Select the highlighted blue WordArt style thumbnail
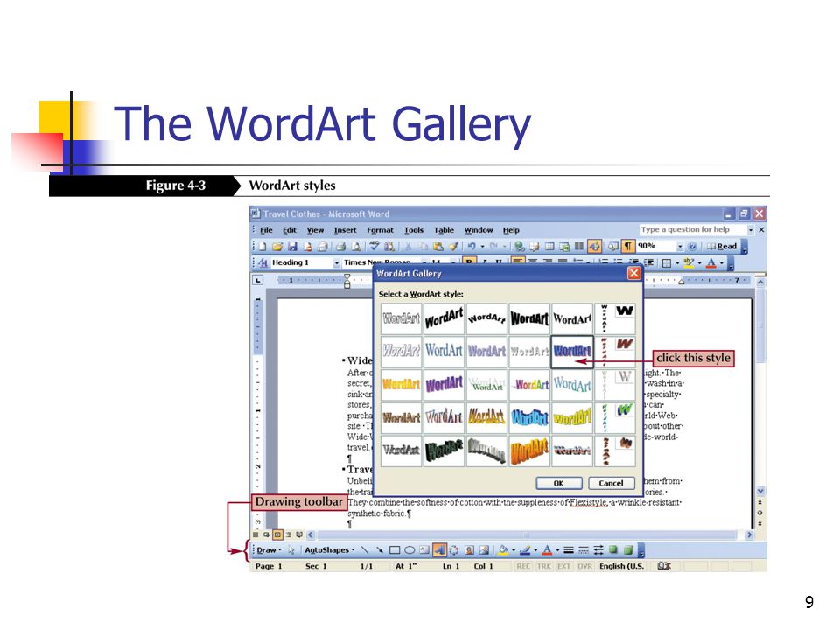Image resolution: width=840 pixels, height=630 pixels. tap(572, 352)
